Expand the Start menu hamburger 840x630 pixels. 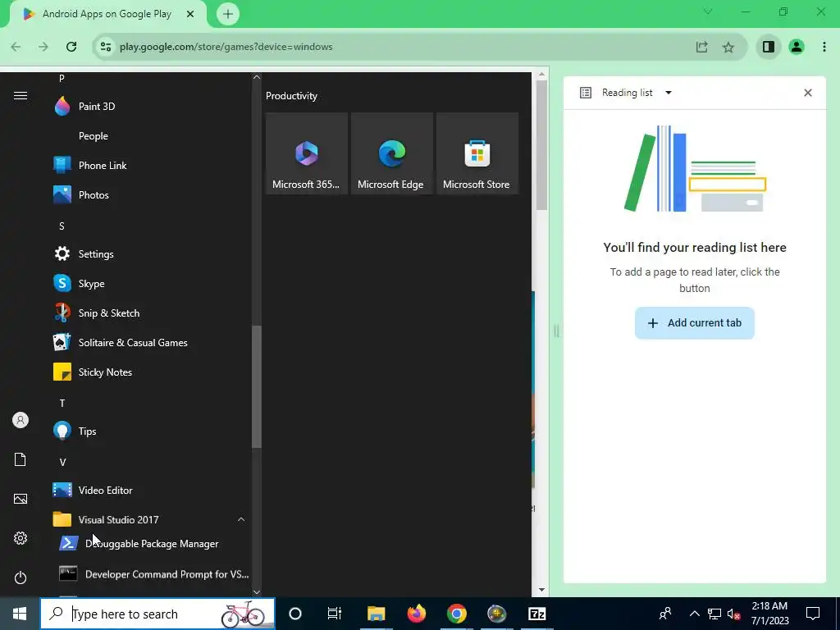pos(21,96)
